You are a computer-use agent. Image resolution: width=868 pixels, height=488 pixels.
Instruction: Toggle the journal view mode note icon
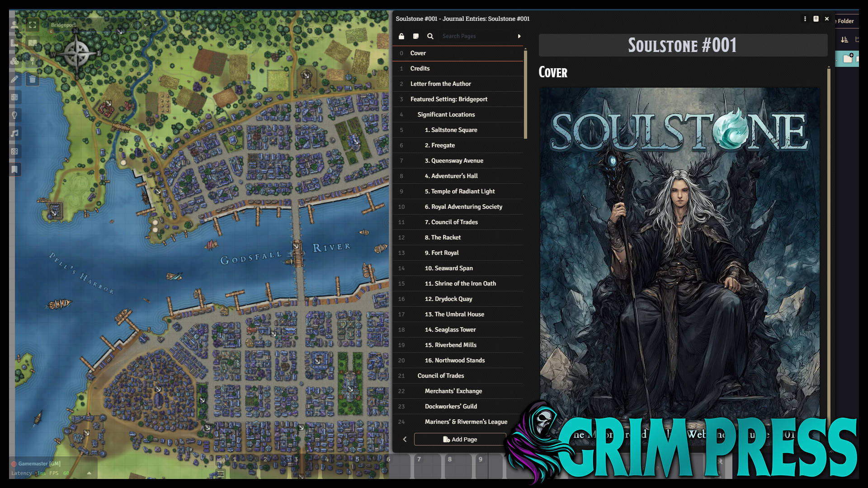pos(416,36)
